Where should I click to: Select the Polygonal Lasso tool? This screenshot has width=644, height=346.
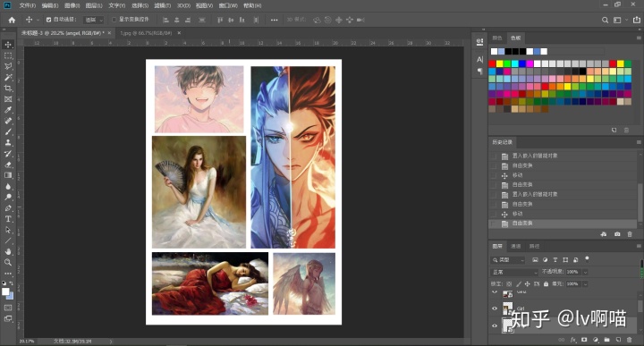8,66
